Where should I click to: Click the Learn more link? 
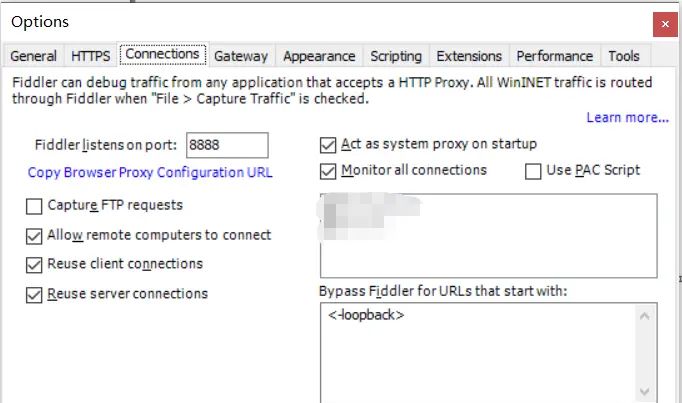tap(627, 118)
